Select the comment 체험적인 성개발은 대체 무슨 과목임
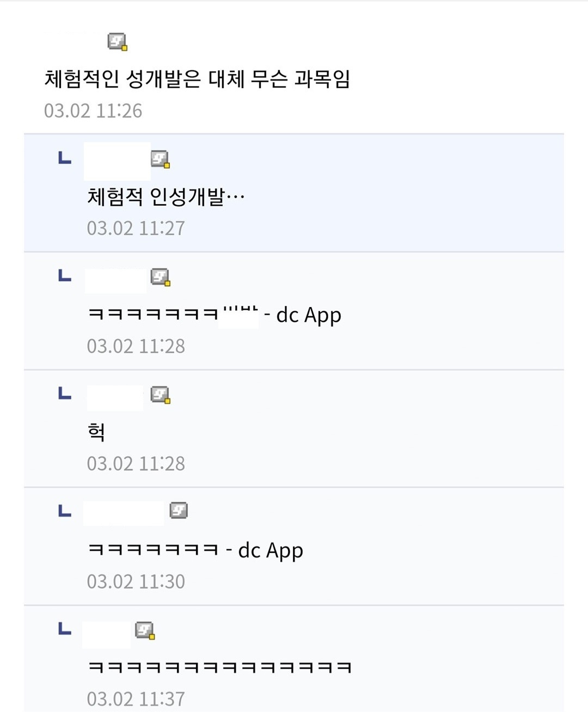588x712 pixels. 197,79
